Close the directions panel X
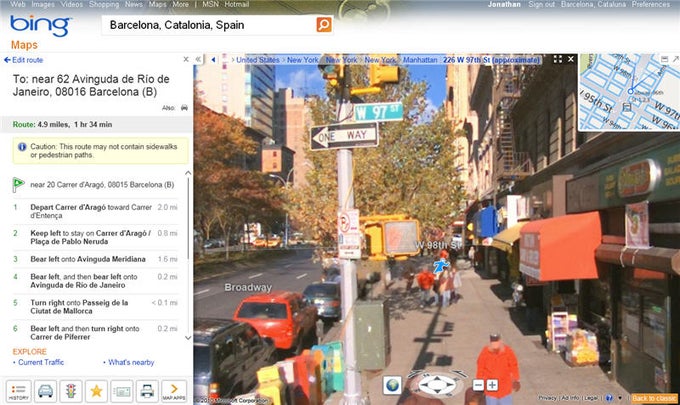The width and height of the screenshot is (680, 405). click(186, 59)
